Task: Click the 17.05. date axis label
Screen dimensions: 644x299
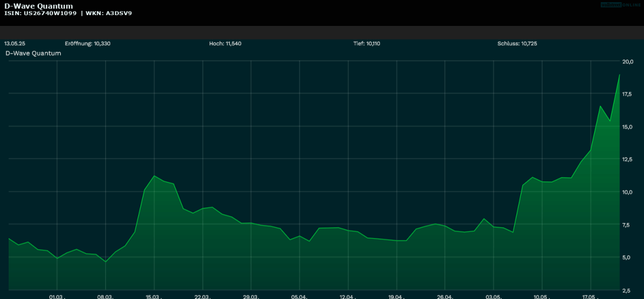Action: click(x=590, y=297)
